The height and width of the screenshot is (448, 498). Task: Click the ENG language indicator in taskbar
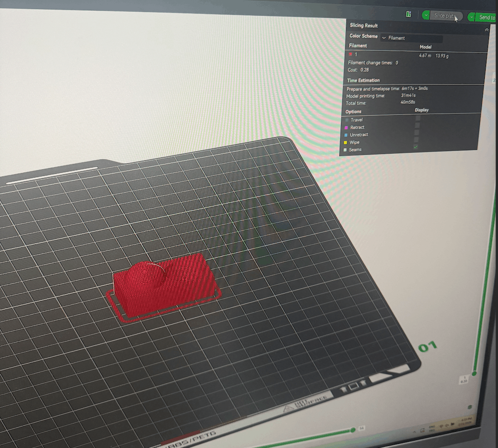coord(432,429)
